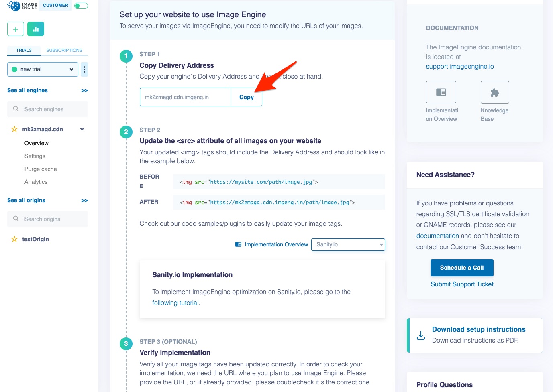Select the Trials tab

coord(24,50)
